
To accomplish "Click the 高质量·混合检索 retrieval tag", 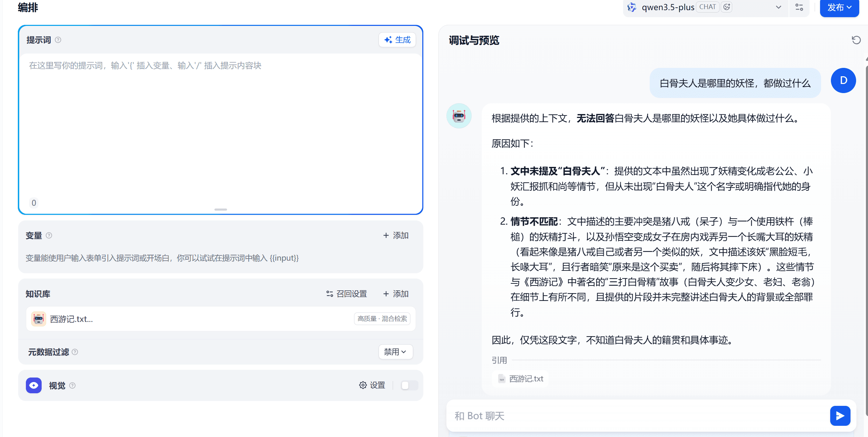I will coord(382,319).
